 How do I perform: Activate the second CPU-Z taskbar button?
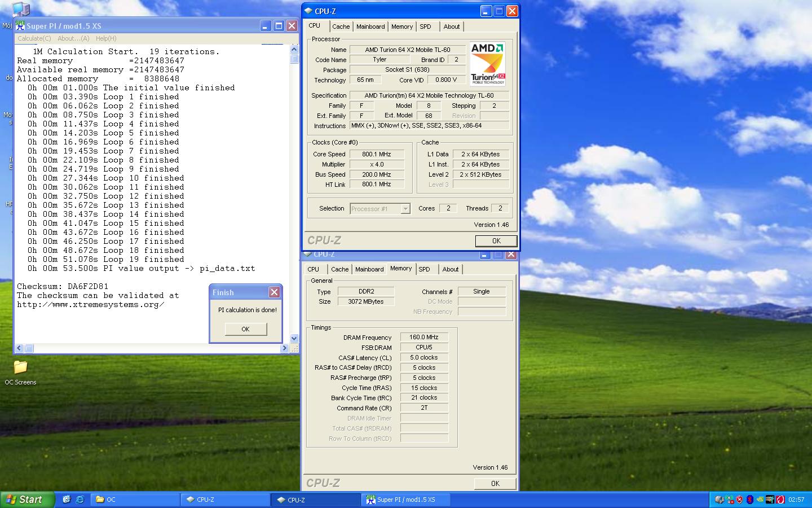tap(316, 500)
